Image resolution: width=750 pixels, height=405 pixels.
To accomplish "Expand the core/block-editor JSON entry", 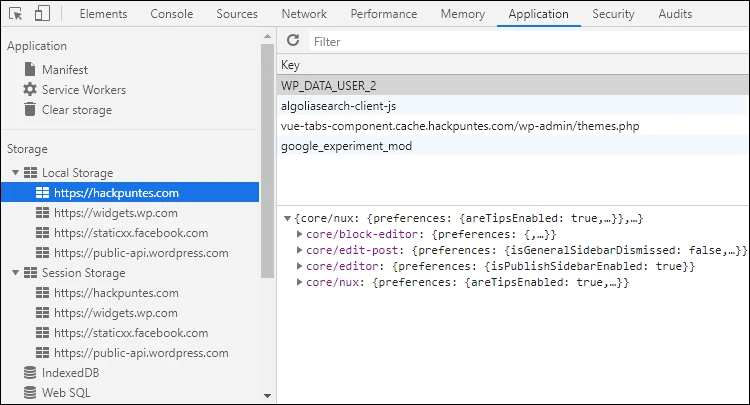I will click(x=299, y=234).
